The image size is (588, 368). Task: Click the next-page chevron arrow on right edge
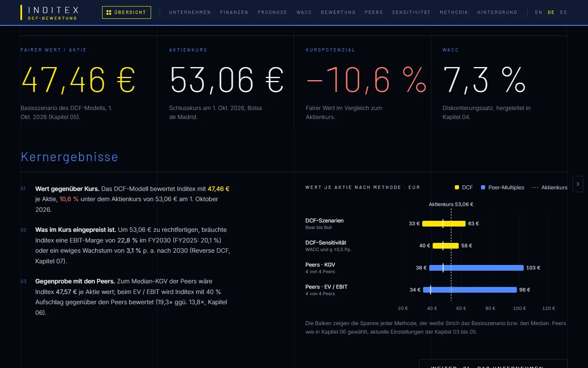(578, 184)
